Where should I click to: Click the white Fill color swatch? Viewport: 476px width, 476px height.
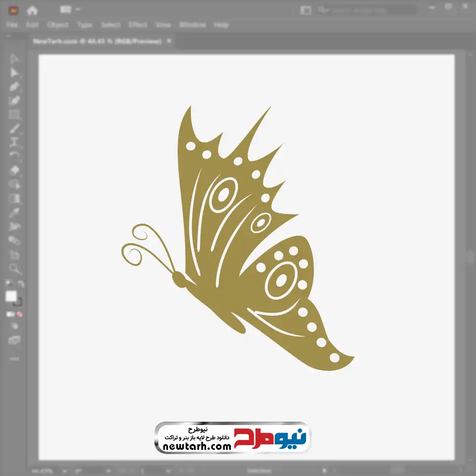(11, 296)
